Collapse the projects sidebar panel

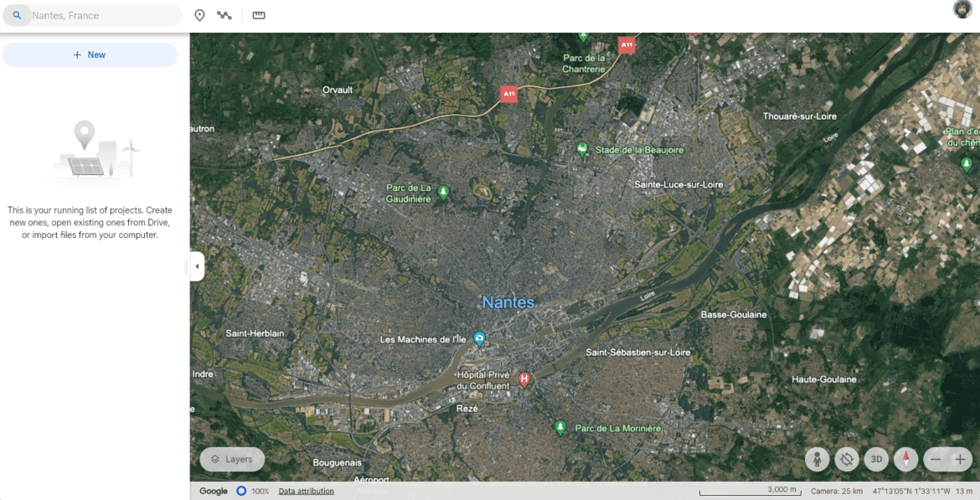click(196, 265)
